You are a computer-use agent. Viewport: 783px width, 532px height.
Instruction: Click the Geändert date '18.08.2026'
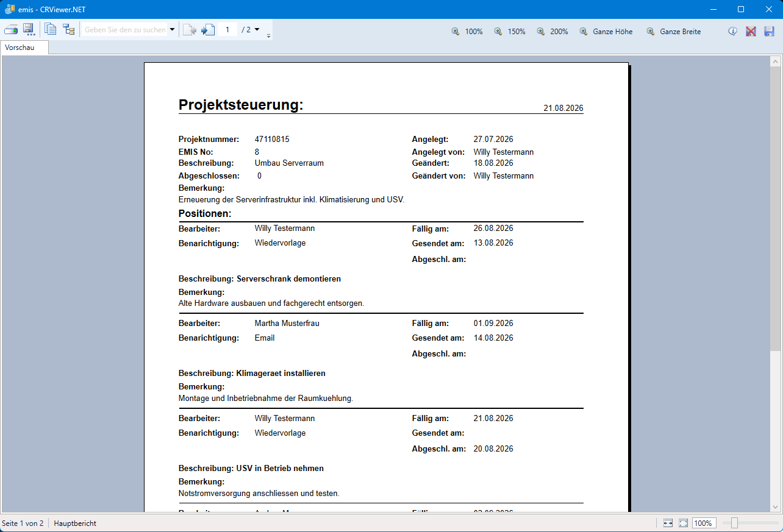coord(493,163)
